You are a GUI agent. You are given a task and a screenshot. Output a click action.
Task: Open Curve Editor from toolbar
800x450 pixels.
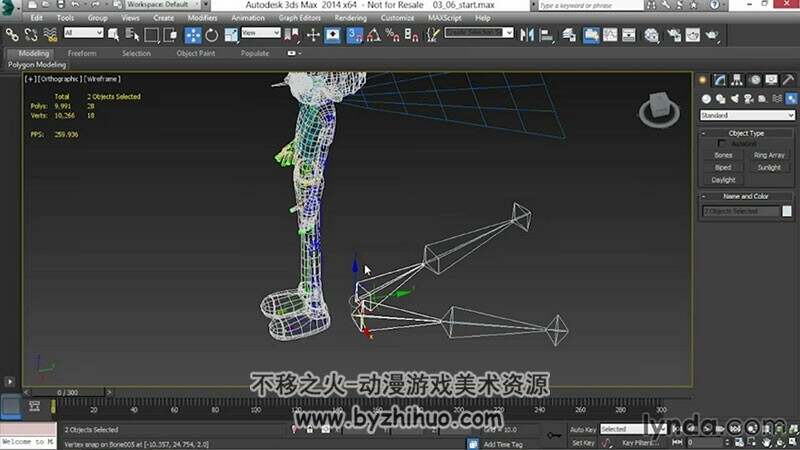tap(610, 35)
